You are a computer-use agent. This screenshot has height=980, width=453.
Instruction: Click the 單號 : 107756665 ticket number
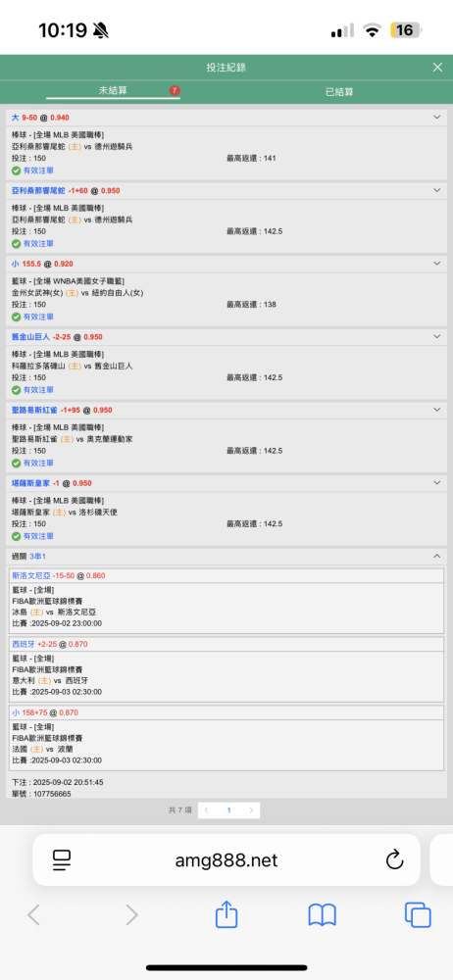pos(41,794)
